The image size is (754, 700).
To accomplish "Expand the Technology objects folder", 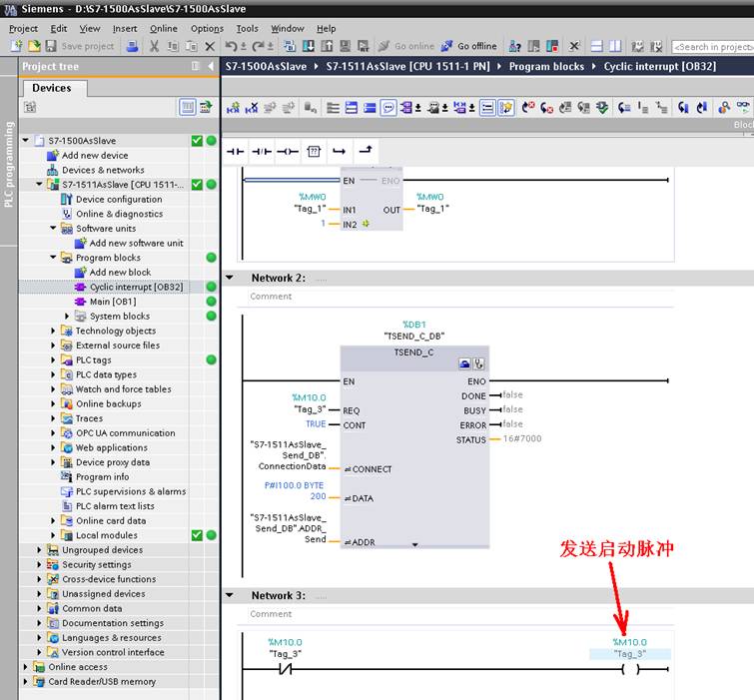I will click(53, 331).
